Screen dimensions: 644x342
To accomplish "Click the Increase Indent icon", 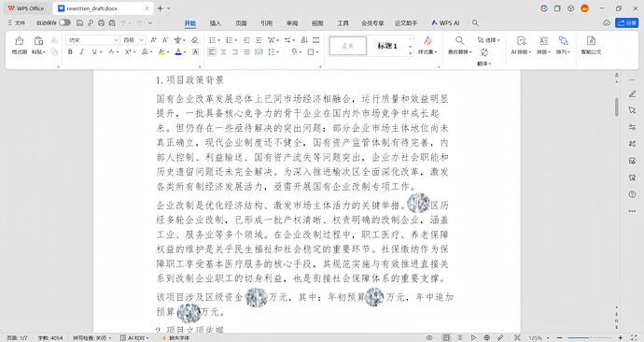I will [259, 40].
